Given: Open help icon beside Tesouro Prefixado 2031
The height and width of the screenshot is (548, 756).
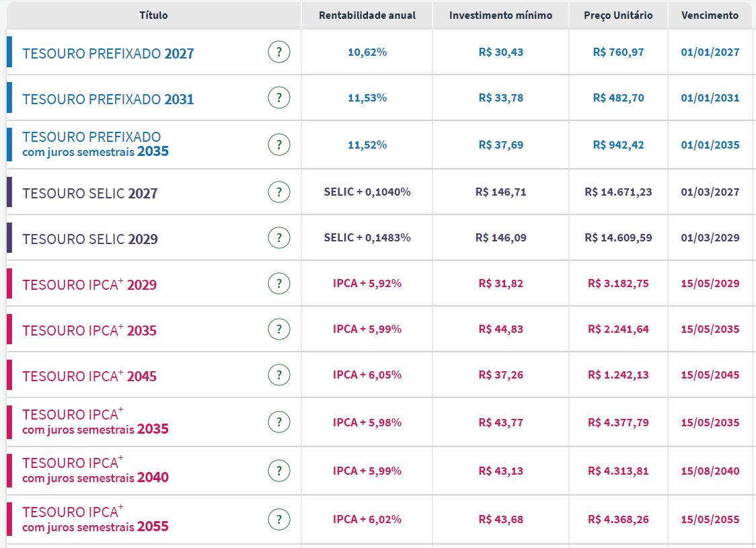Looking at the screenshot, I should 279,98.
